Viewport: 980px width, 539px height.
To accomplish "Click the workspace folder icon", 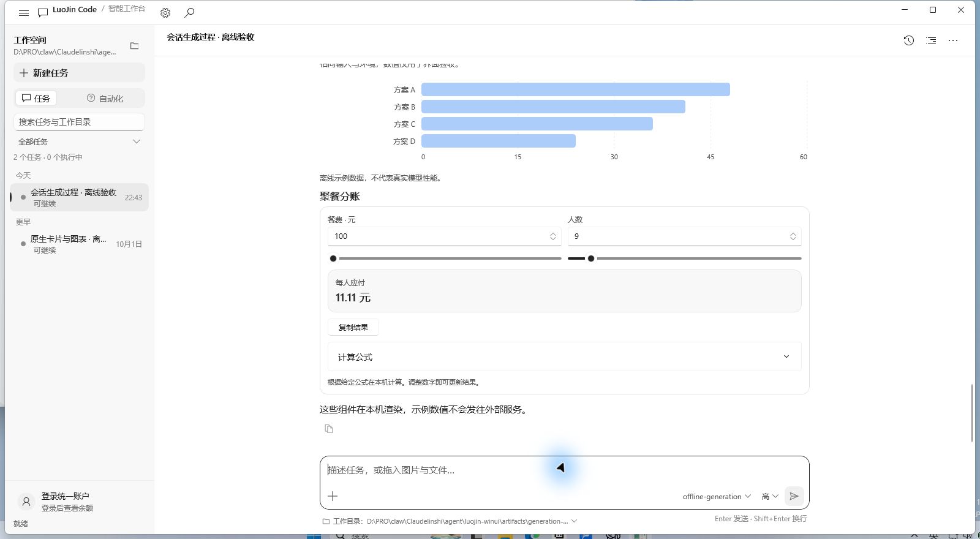I will [135, 46].
